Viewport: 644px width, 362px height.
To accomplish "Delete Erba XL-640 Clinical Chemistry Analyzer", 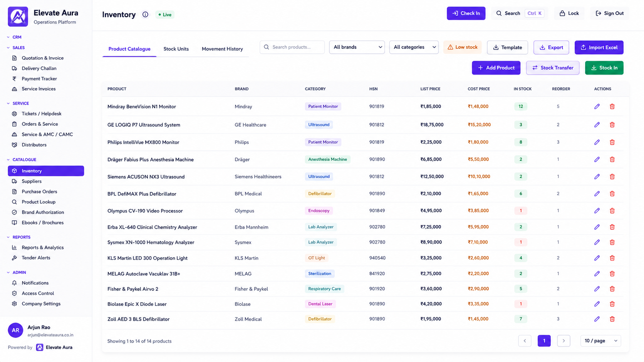I will (612, 227).
